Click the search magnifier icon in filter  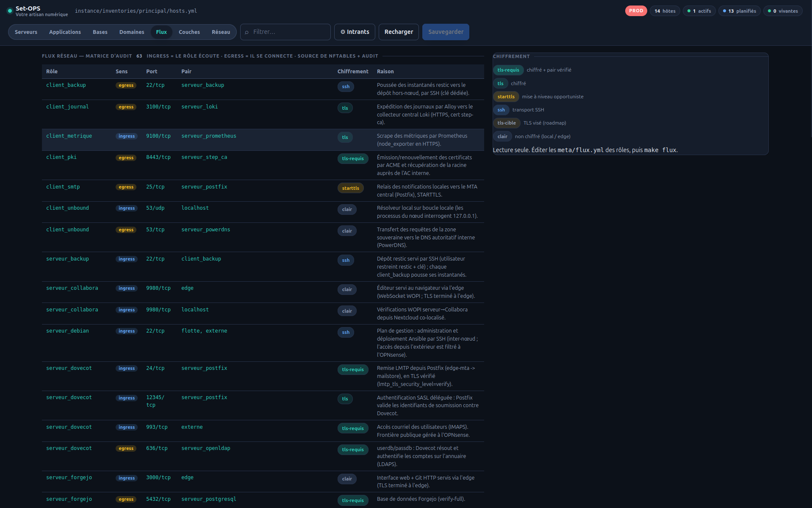coord(247,32)
